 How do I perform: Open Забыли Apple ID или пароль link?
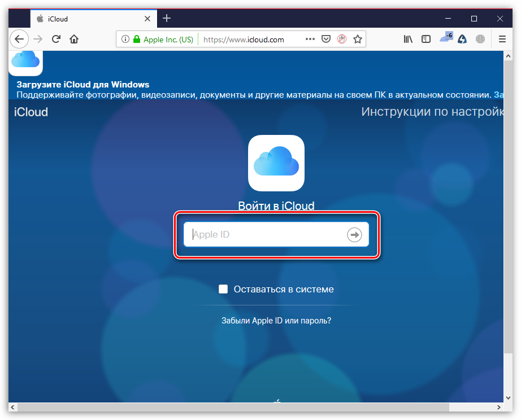click(x=276, y=321)
